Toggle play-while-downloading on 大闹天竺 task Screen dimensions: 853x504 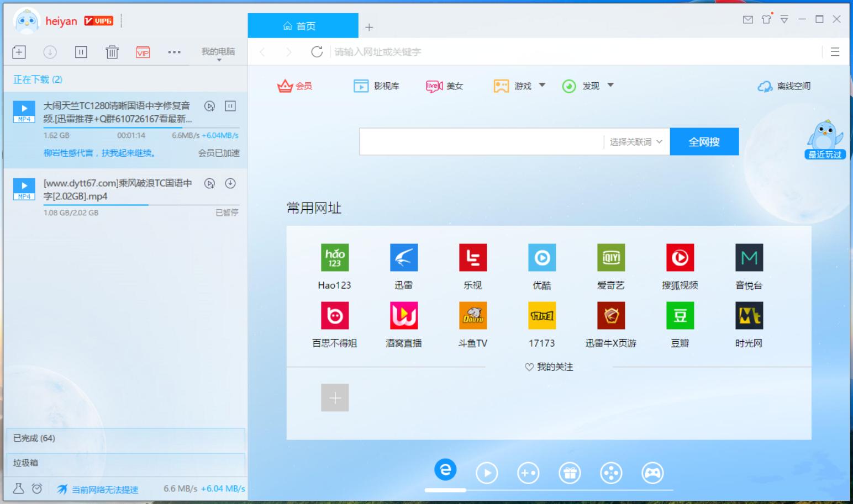pos(209,106)
